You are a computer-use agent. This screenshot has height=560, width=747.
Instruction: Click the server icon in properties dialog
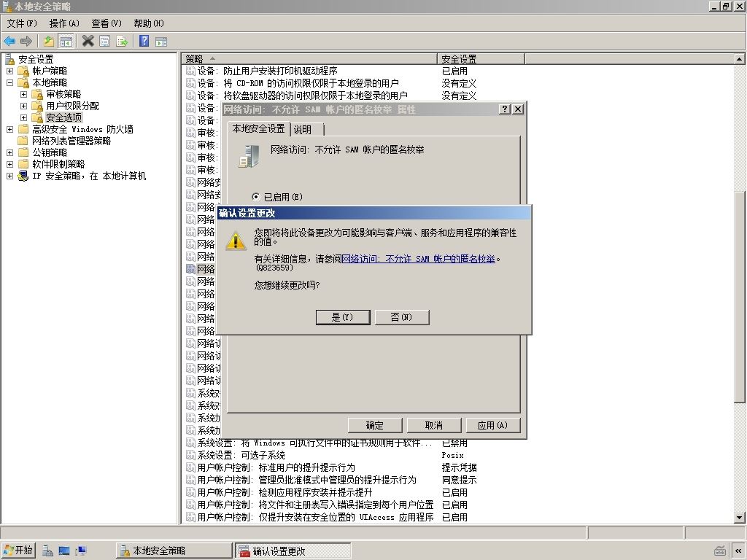(249, 156)
